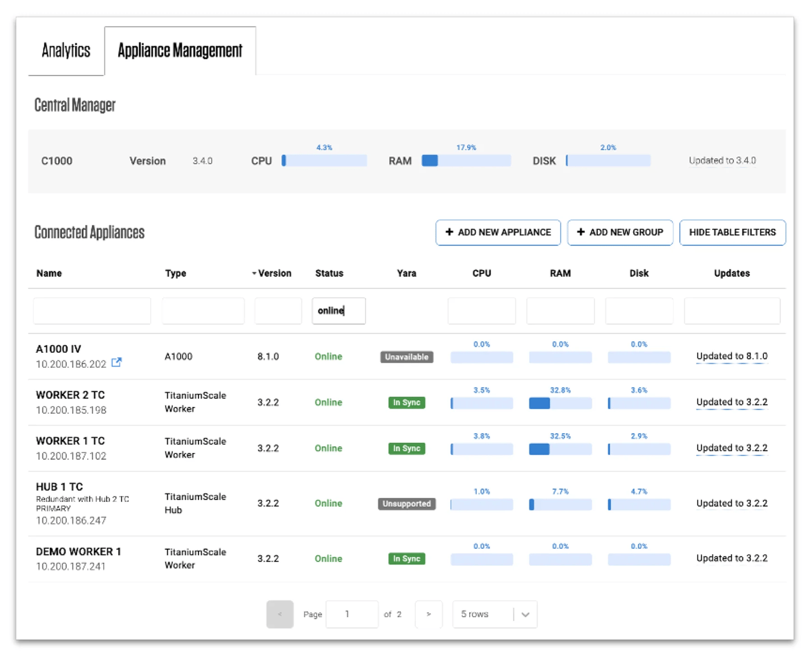Screen dimensions: 812x662
Task: Click IP address 10.200.185.198
Action: pos(71,410)
